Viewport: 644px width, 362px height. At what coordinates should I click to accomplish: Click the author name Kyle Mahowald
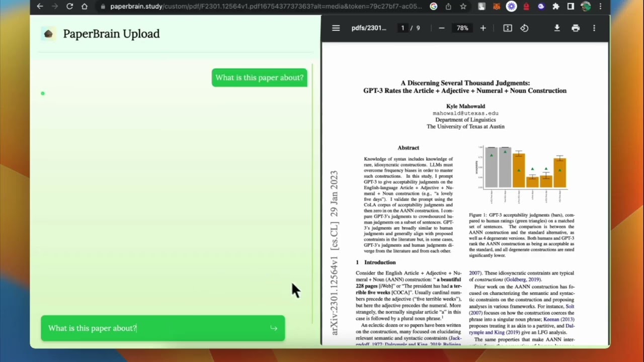465,106
